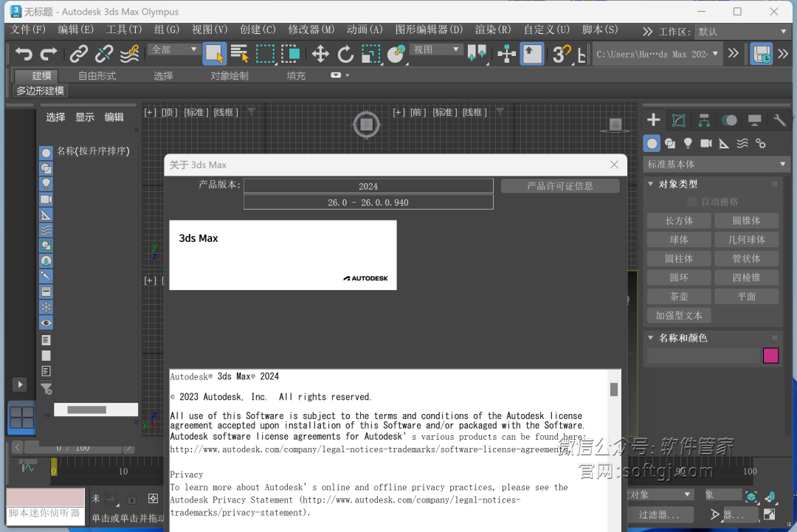This screenshot has width=797, height=532.
Task: Open the 脚本(S) menu
Action: (x=600, y=30)
